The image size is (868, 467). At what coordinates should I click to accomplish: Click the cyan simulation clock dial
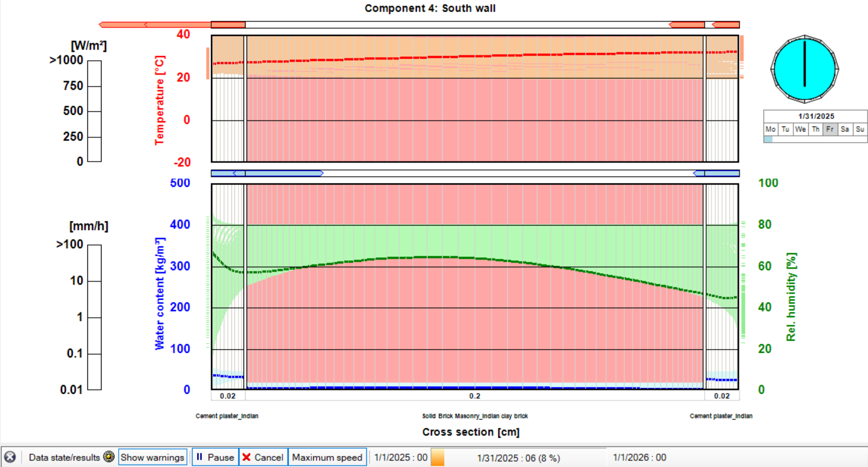coord(804,69)
